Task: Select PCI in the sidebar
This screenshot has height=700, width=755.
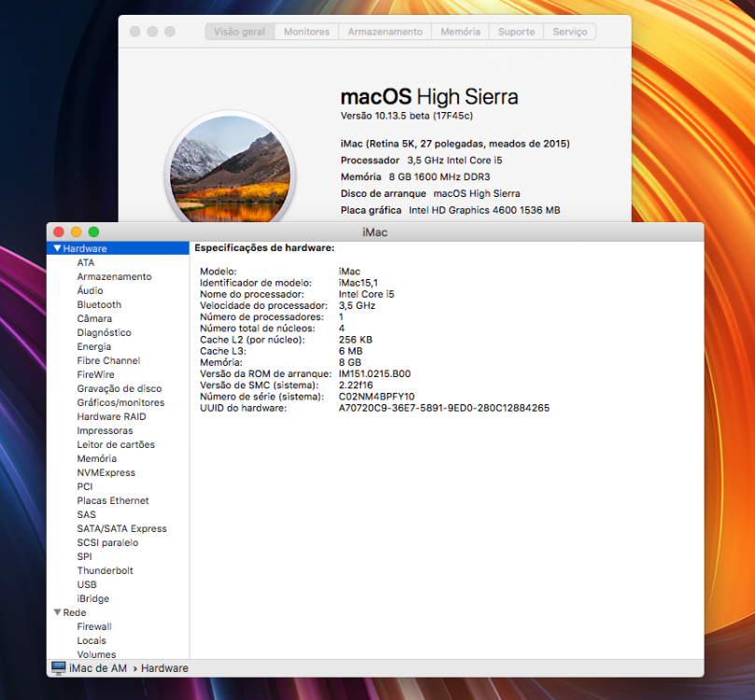Action: pyautogui.click(x=85, y=486)
